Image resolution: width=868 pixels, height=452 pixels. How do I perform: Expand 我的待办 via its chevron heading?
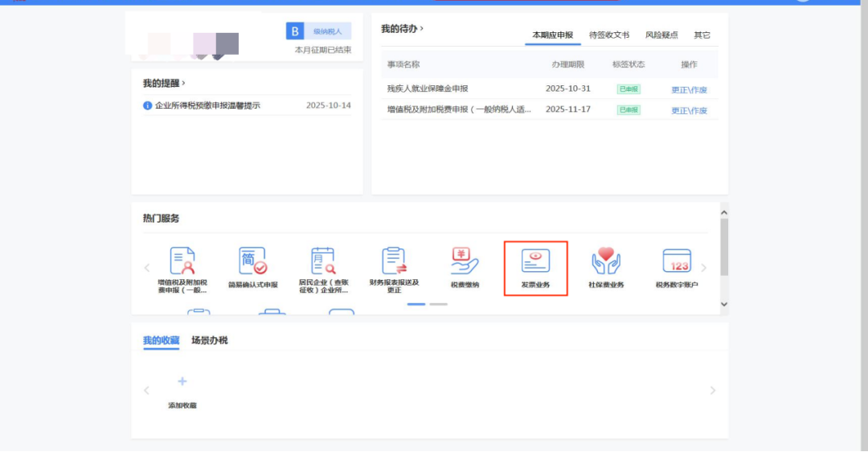click(x=403, y=28)
